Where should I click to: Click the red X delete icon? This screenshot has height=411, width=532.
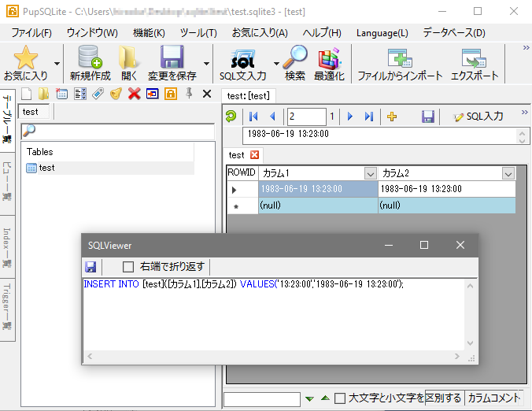[135, 94]
